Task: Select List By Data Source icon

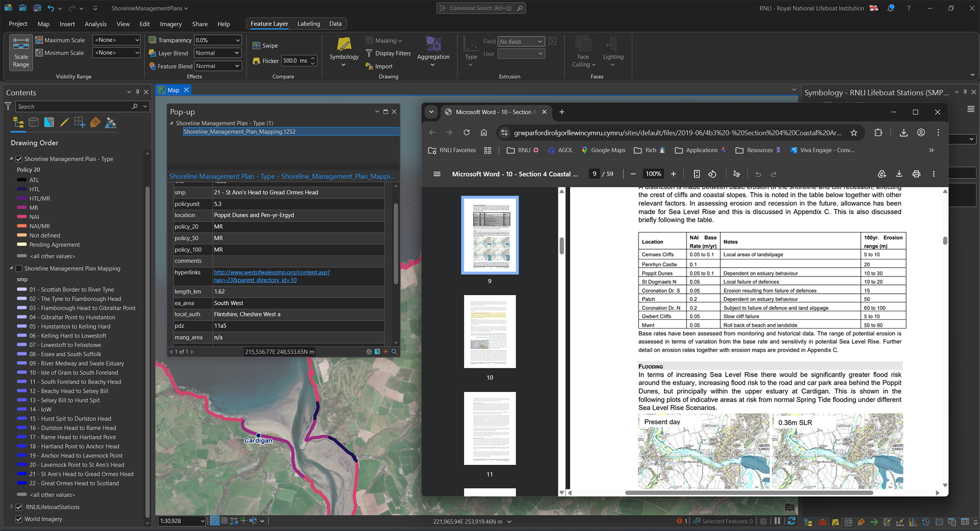Action: coord(33,123)
